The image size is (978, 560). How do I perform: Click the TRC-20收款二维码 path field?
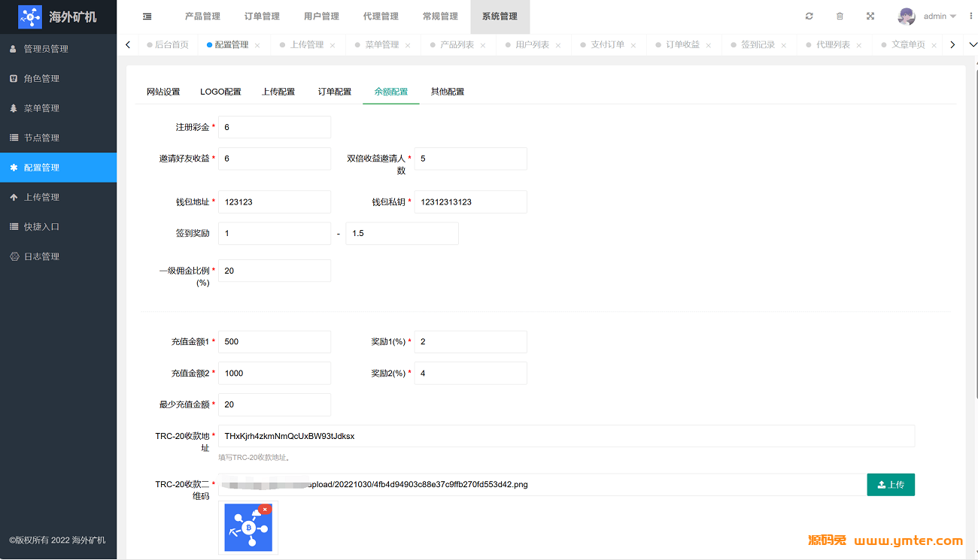coord(542,485)
